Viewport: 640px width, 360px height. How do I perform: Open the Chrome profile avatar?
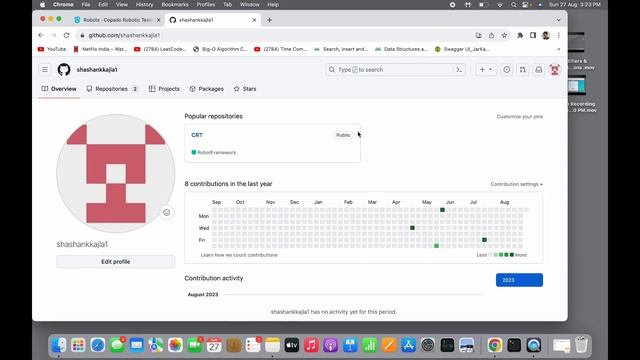546,36
